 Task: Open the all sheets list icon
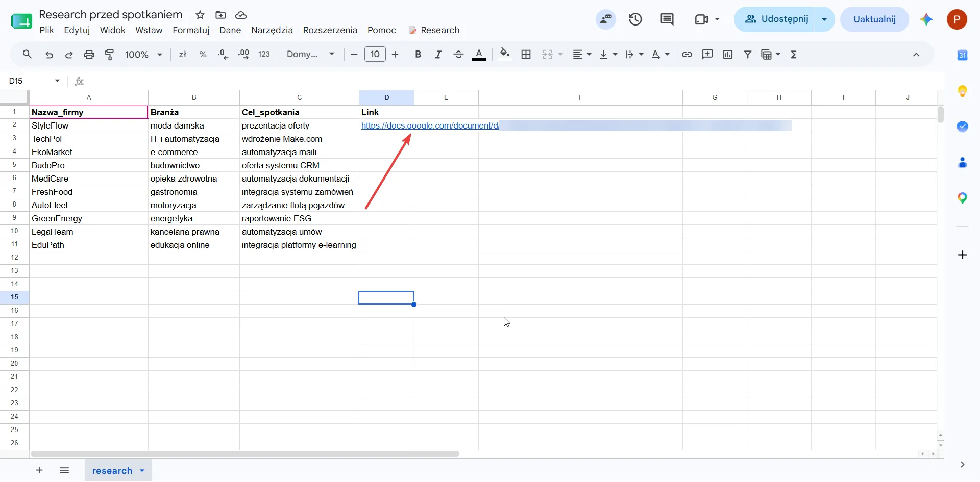point(64,470)
